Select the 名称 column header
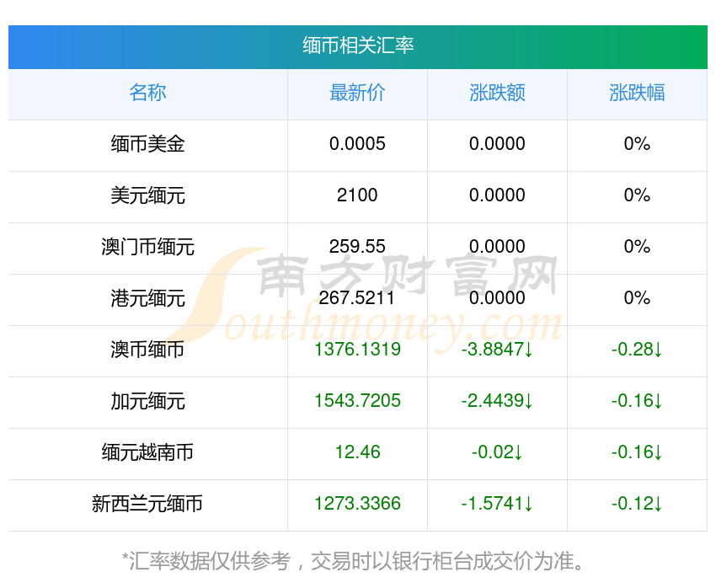This screenshot has width=716, height=588. coord(147,93)
